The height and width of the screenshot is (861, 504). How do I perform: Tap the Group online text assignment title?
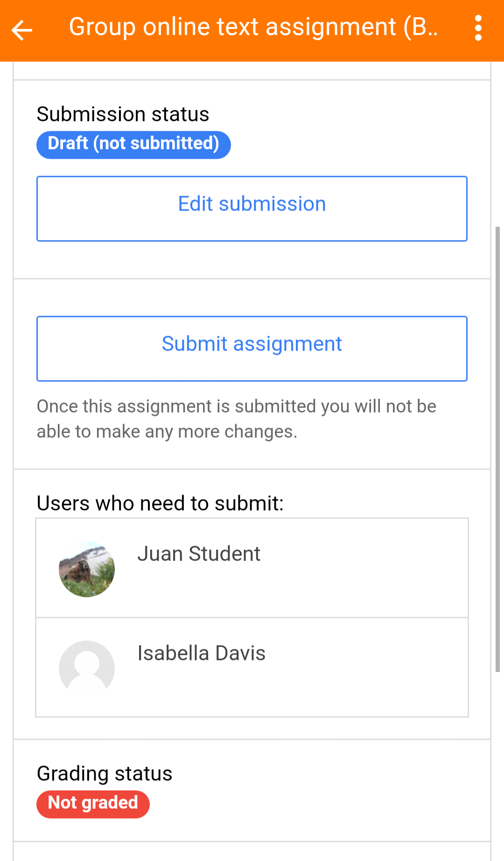pos(253,27)
